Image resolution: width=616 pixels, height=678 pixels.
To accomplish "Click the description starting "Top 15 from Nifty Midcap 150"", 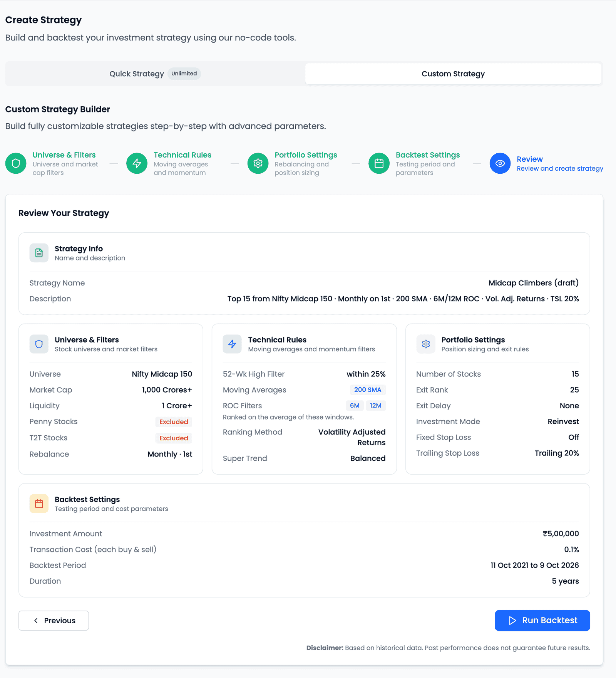I will coord(403,299).
